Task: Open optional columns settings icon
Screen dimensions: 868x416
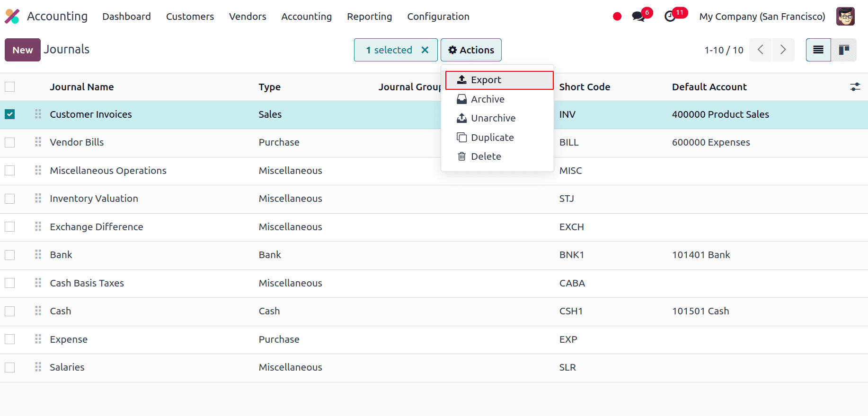Action: pyautogui.click(x=855, y=87)
